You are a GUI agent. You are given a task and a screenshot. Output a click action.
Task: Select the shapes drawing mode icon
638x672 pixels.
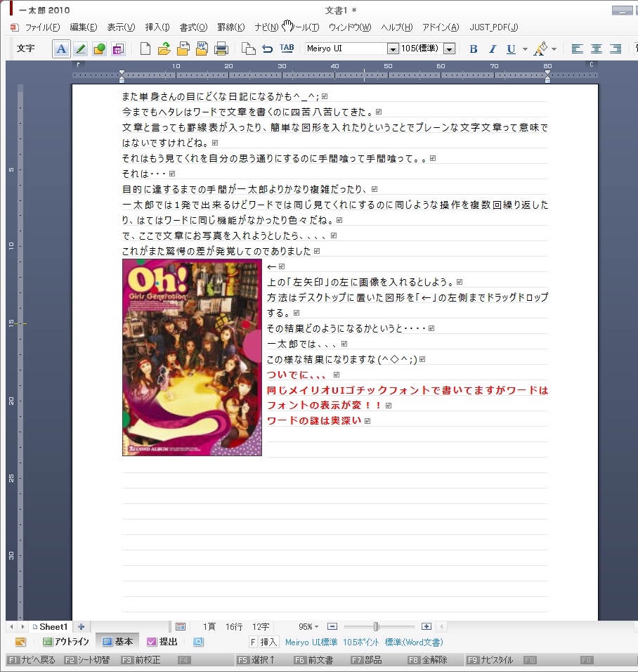99,49
